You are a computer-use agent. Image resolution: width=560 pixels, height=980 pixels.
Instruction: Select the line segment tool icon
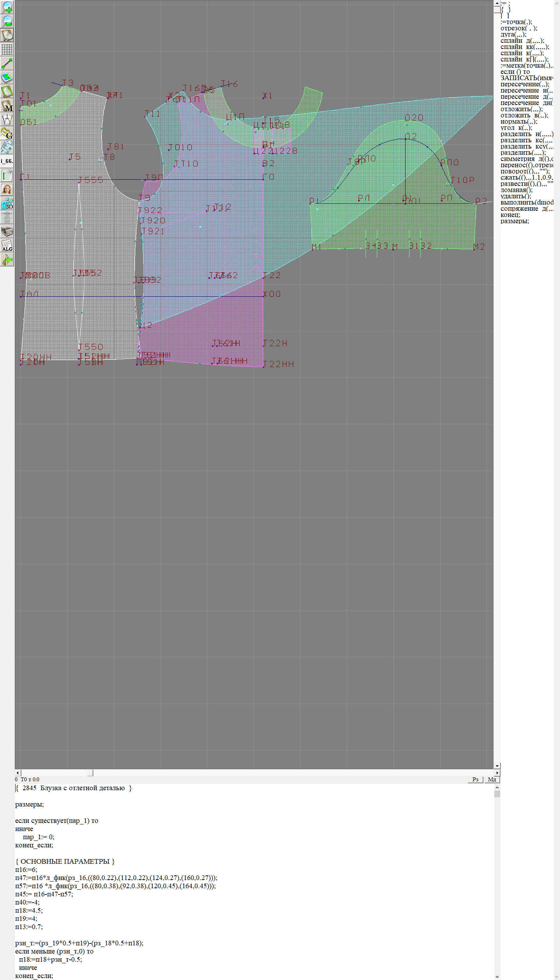pos(7,63)
